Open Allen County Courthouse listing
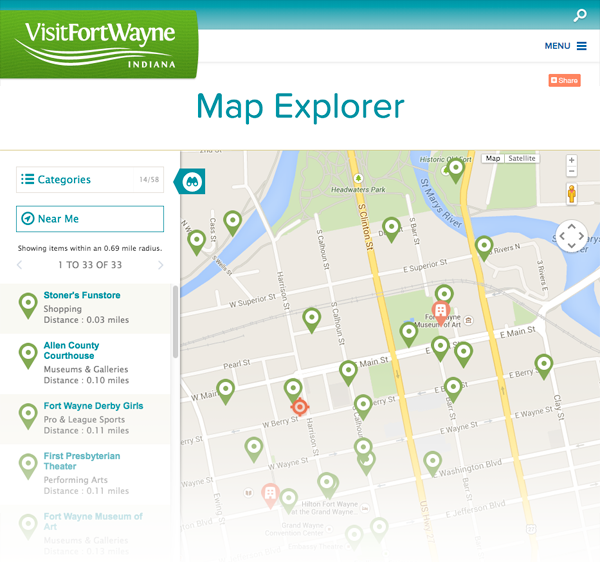600x562 pixels. (x=85, y=363)
